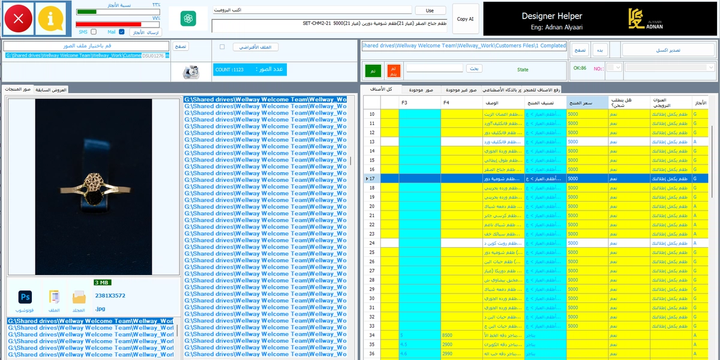The height and width of the screenshot is (360, 720).
Task: Click the search 'بحث' button
Action: [x=474, y=68]
